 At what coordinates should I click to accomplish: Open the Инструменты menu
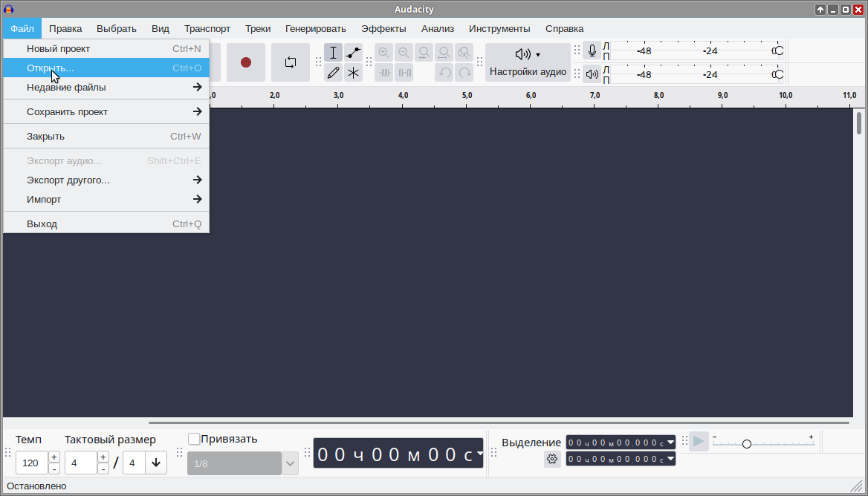pyautogui.click(x=499, y=29)
